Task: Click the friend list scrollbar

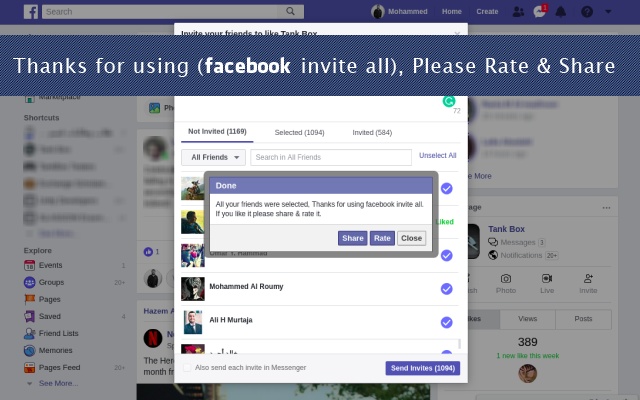Action: click(x=459, y=344)
